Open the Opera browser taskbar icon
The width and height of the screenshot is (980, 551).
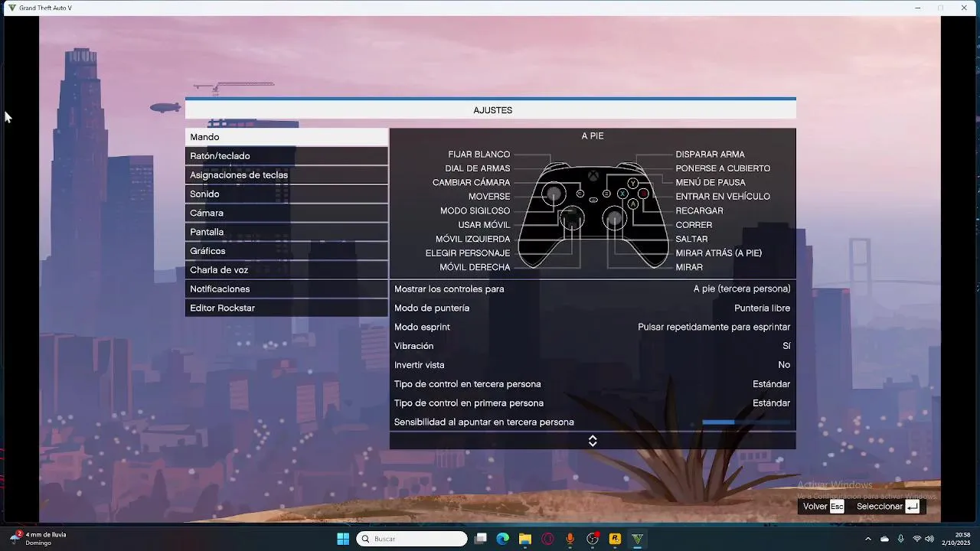pos(547,539)
